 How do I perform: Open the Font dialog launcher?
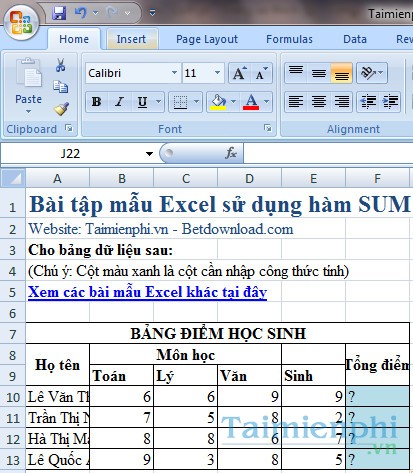[x=268, y=128]
